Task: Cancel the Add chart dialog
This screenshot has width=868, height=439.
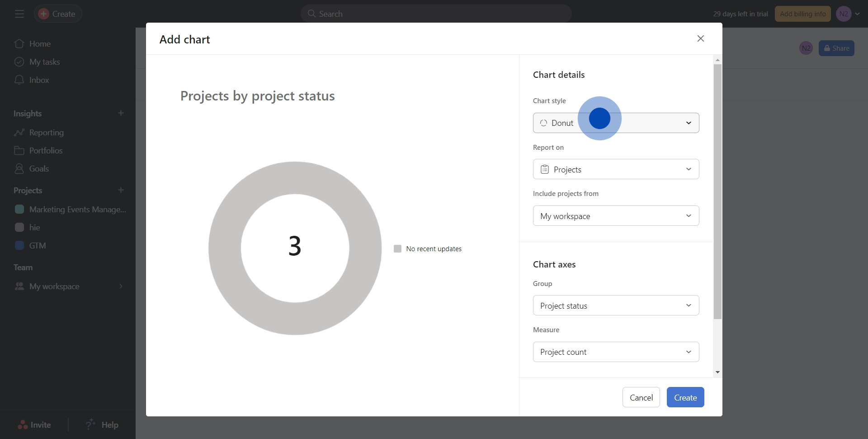Action: (x=641, y=397)
